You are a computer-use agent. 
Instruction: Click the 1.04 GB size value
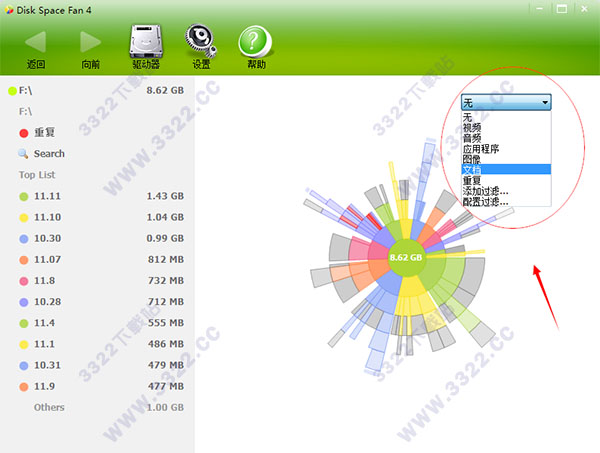click(x=165, y=217)
